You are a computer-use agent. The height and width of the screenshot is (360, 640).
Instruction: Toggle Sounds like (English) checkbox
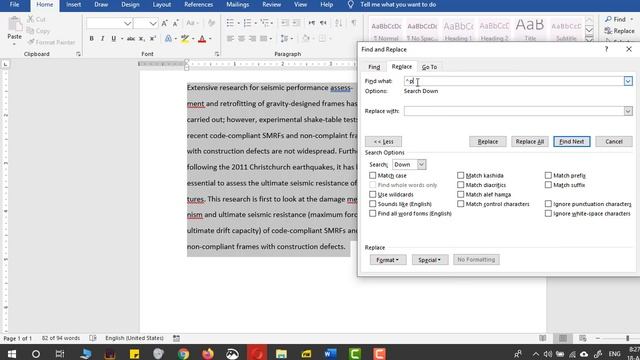click(372, 204)
